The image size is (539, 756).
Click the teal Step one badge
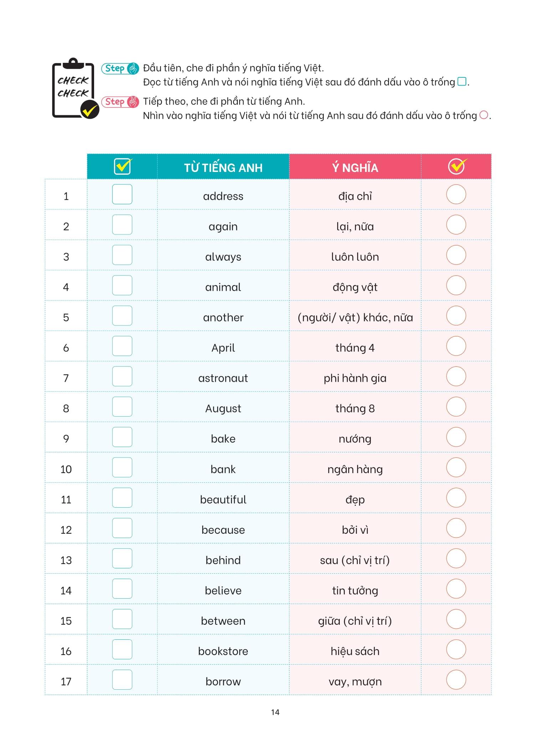[x=120, y=69]
